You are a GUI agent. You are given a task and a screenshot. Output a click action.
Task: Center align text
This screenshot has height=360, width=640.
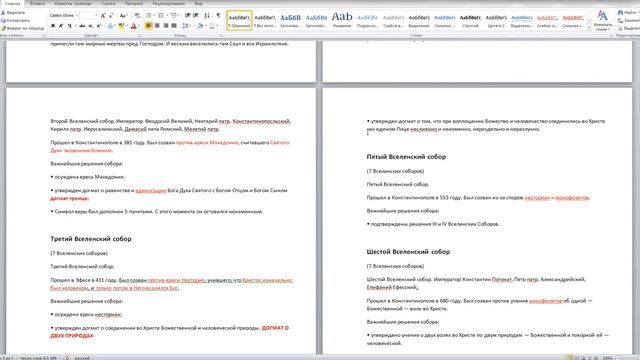157,26
